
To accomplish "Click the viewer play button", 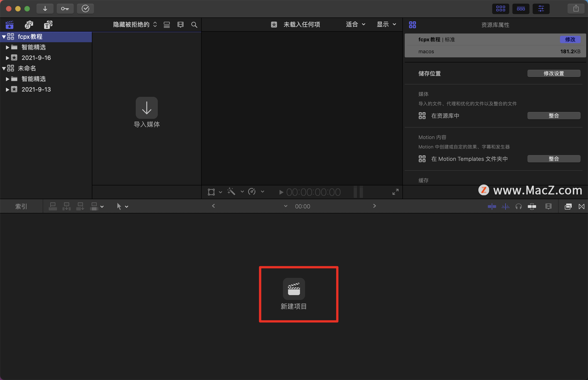I will click(x=281, y=192).
